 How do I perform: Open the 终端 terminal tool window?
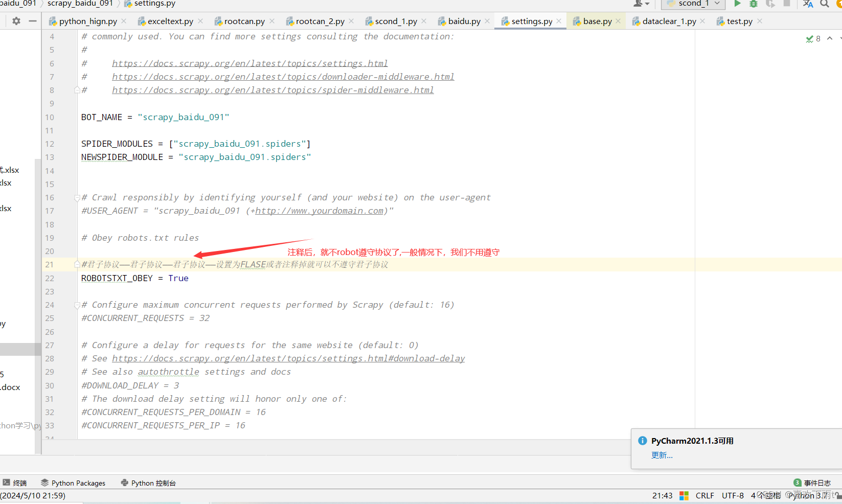(x=15, y=483)
